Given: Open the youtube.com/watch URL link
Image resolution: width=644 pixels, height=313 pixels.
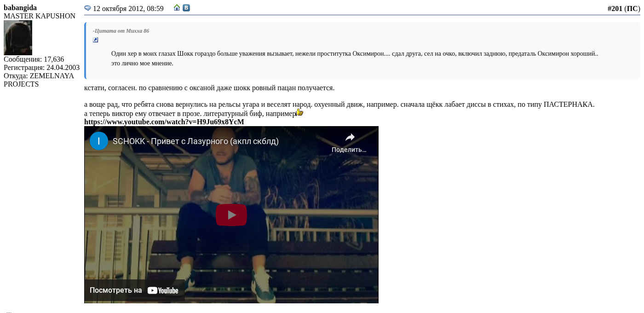Looking at the screenshot, I should coord(164,122).
